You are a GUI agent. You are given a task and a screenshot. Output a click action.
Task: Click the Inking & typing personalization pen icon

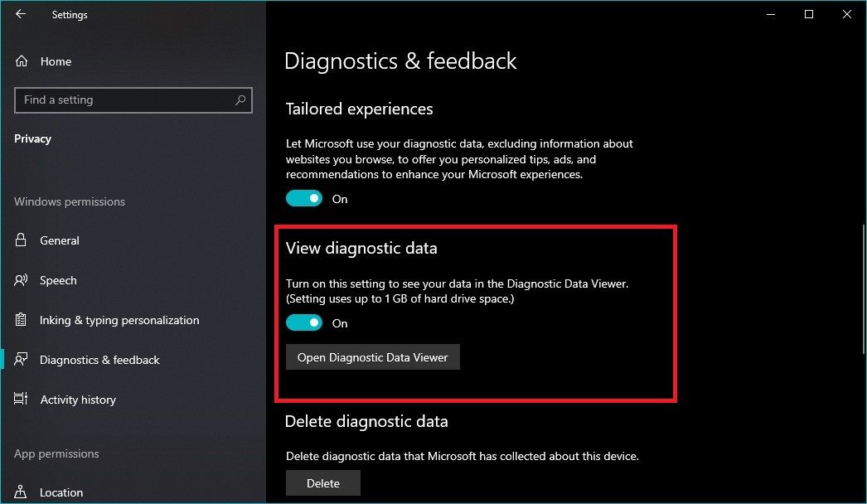point(22,320)
